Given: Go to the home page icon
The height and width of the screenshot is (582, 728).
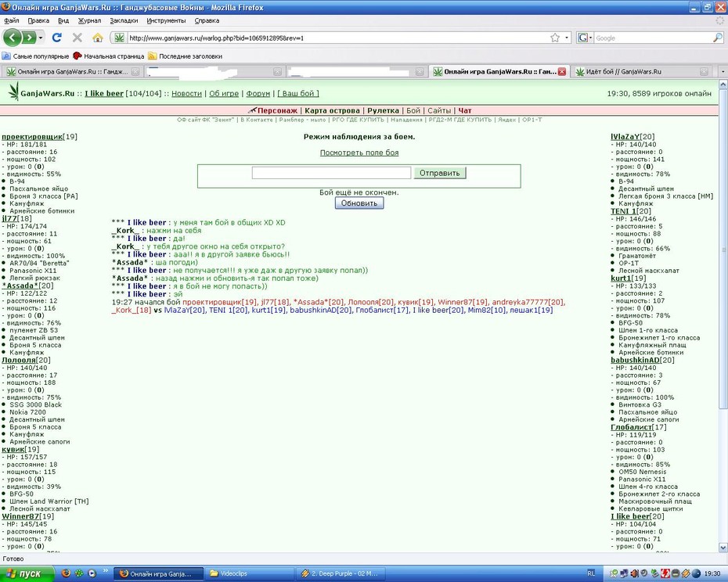Looking at the screenshot, I should [x=98, y=38].
